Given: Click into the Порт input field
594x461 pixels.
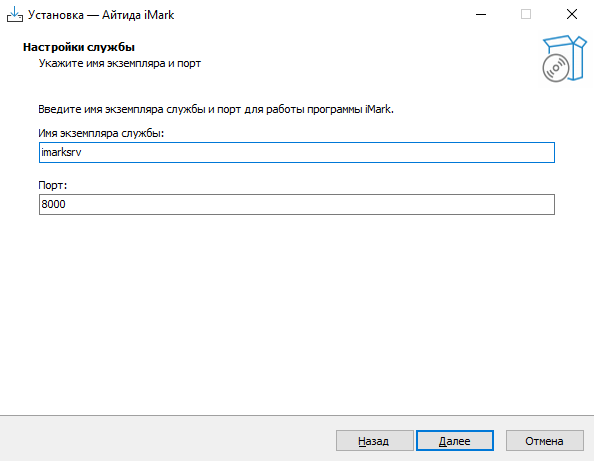Looking at the screenshot, I should coord(297,204).
